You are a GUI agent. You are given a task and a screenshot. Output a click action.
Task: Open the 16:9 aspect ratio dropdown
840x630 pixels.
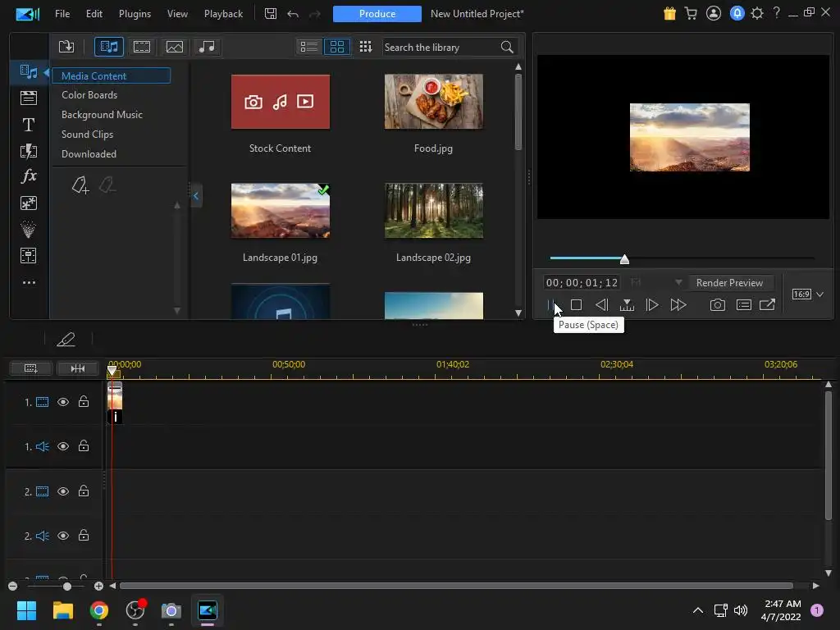tap(808, 294)
